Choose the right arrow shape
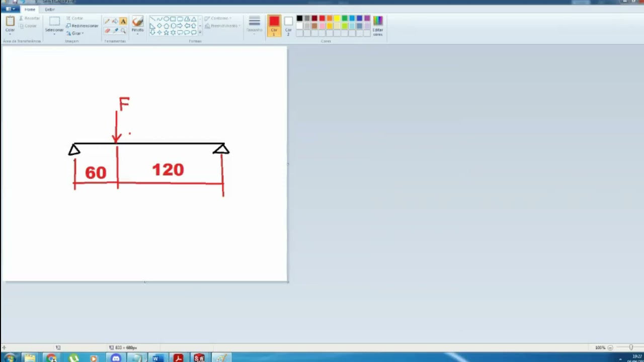This screenshot has height=362, width=644. click(x=180, y=26)
